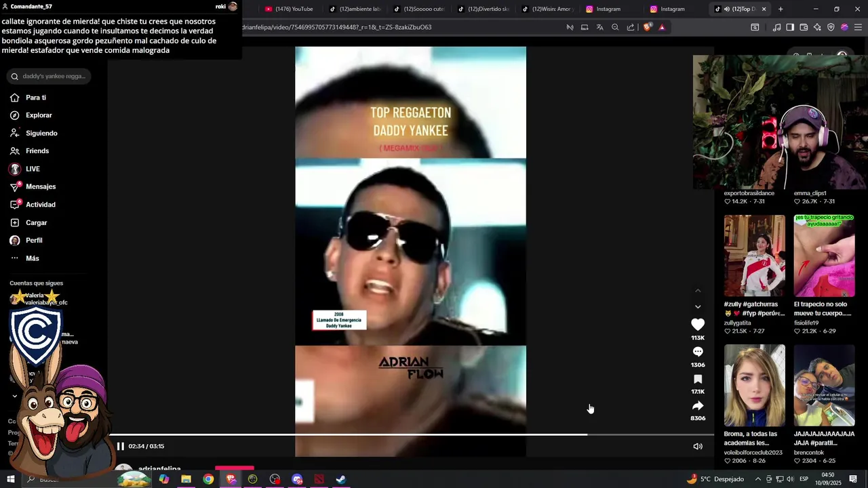This screenshot has width=868, height=488.
Task: Share the video with the arrow icon
Action: (698, 405)
